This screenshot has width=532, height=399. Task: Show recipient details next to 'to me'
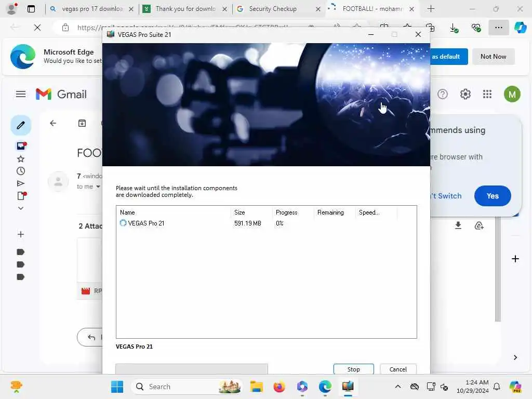click(98, 187)
